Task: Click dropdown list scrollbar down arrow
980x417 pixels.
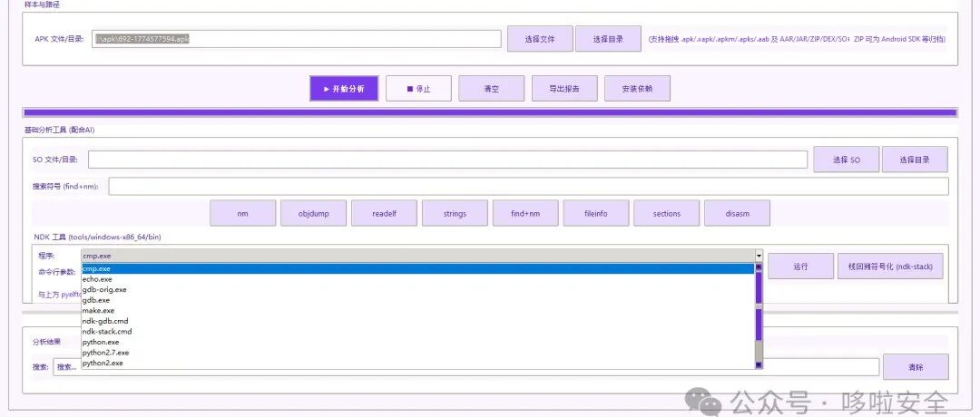Action: tap(759, 364)
